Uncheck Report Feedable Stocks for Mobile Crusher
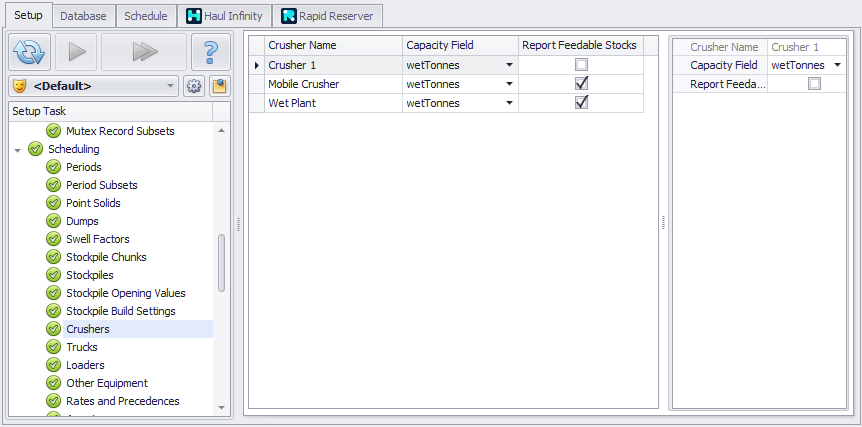The image size is (862, 427). tap(581, 84)
